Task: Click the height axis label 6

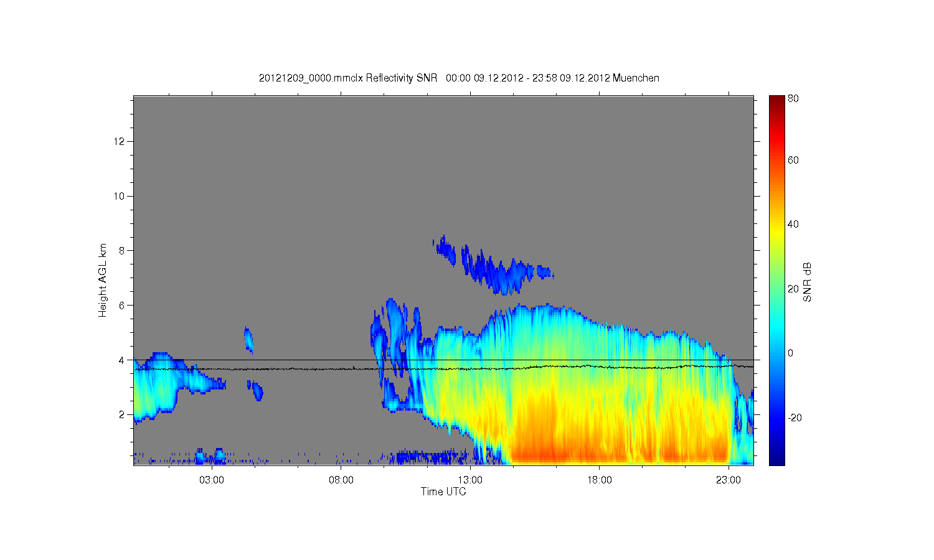Action: pos(123,306)
